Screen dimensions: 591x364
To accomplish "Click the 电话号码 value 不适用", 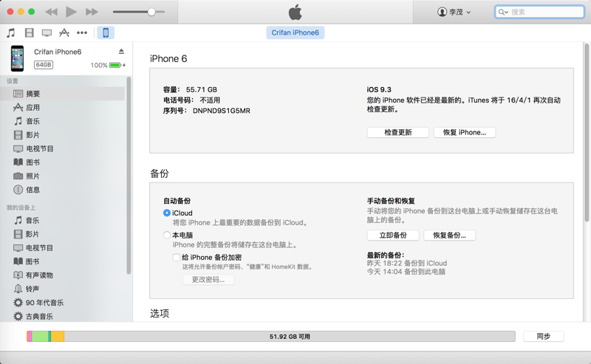I will pos(210,100).
